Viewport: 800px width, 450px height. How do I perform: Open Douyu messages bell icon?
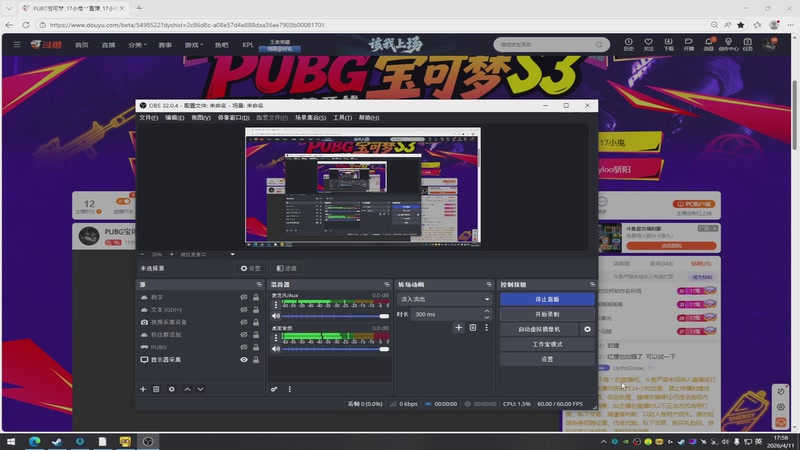(x=709, y=44)
